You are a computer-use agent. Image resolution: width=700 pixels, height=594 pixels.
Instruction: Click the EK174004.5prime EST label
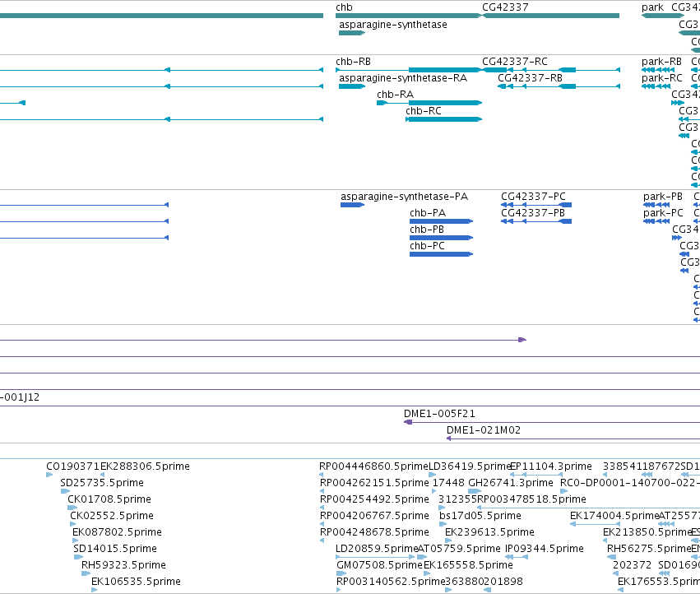pos(614,516)
